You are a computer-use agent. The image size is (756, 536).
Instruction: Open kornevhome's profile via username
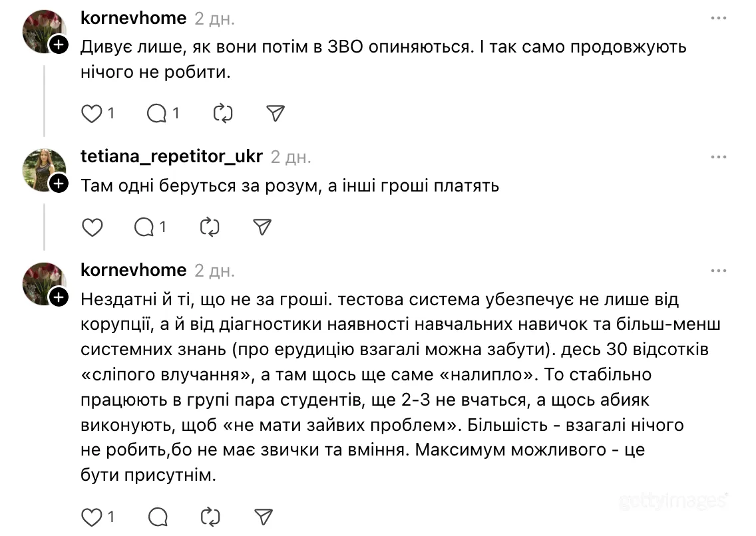pos(133,18)
